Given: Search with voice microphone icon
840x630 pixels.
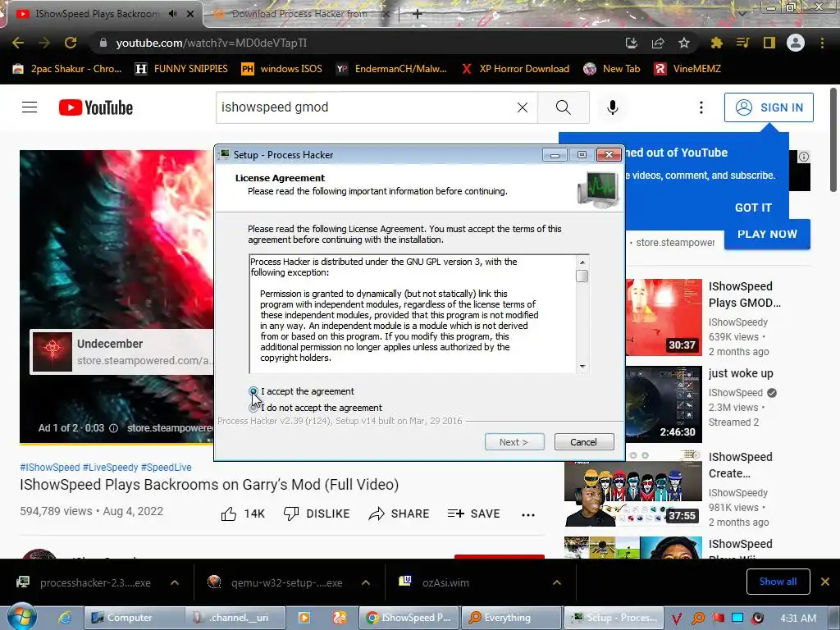Looking at the screenshot, I should tap(613, 107).
